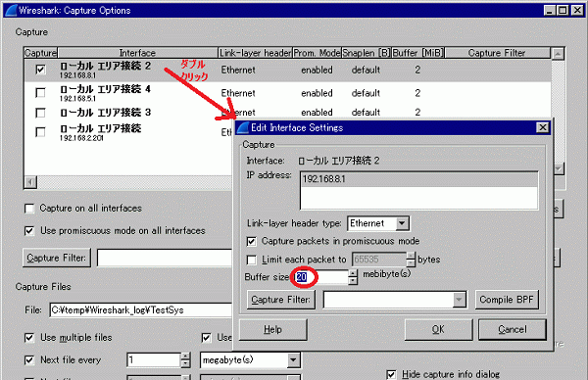588x380 pixels.
Task: Click Capture Filter button in Capture Options window
Action: [x=57, y=258]
